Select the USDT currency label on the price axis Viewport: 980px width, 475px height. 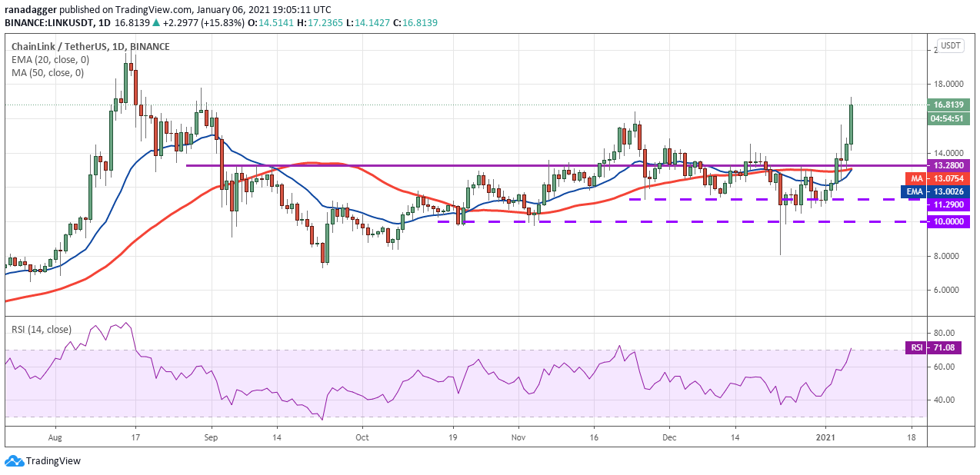click(951, 45)
